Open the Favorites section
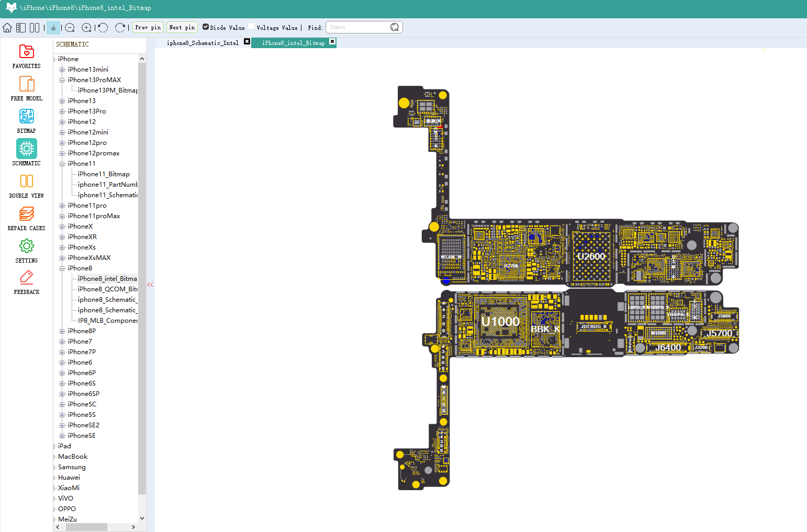 pos(27,56)
